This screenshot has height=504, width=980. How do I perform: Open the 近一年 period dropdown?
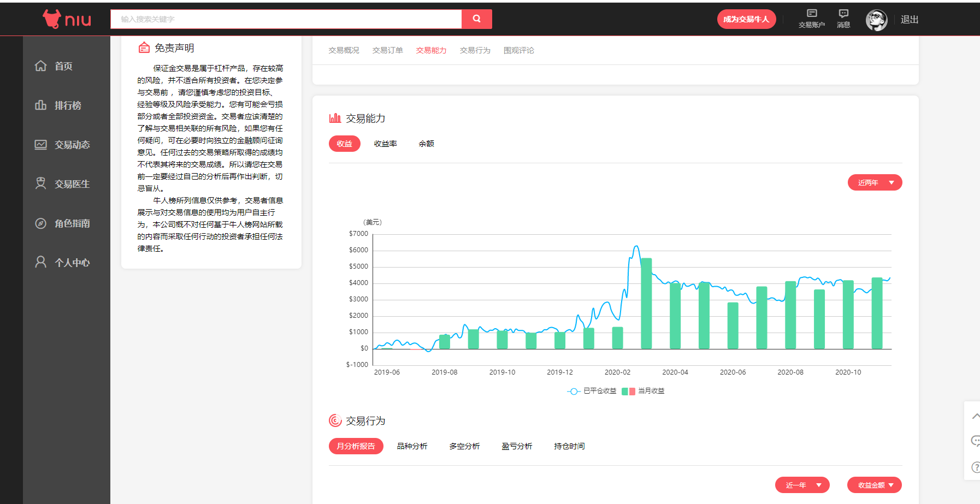tap(802, 485)
